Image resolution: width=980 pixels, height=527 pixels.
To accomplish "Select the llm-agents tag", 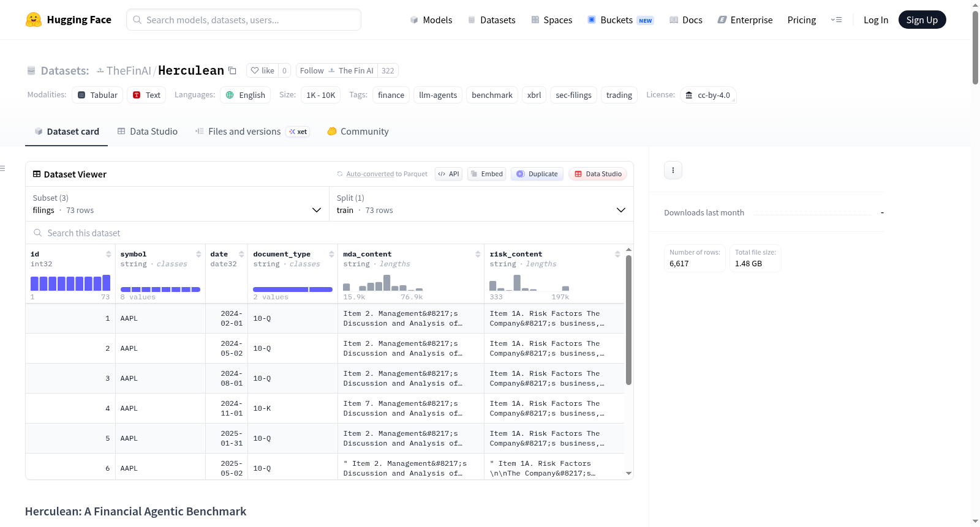I will [438, 95].
